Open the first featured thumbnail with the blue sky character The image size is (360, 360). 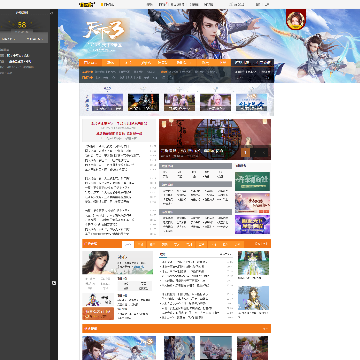pyautogui.click(x=107, y=102)
